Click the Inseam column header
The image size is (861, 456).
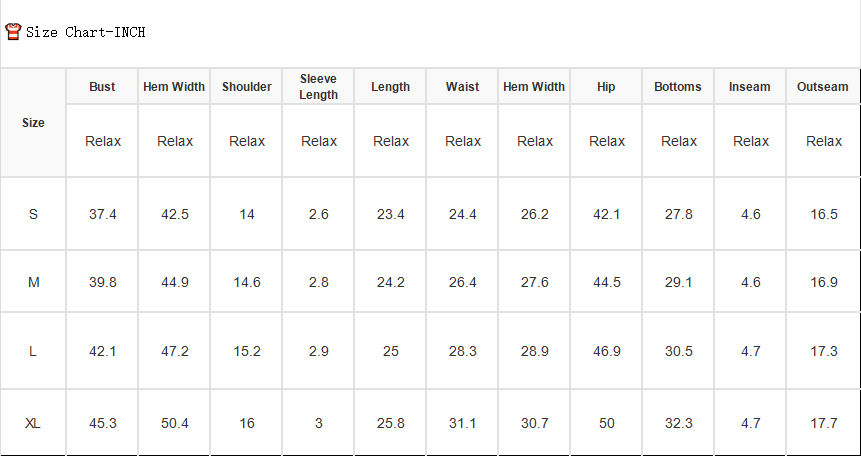[x=750, y=87]
